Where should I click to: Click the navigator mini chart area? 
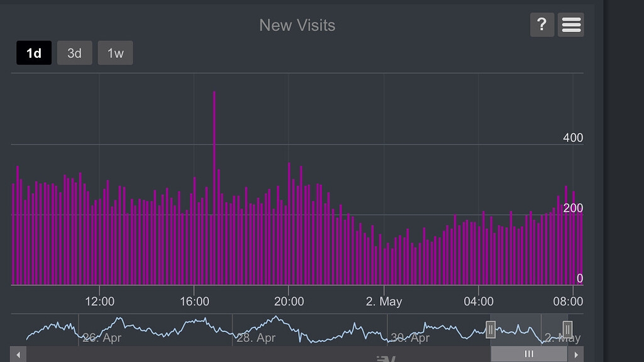[252, 327]
